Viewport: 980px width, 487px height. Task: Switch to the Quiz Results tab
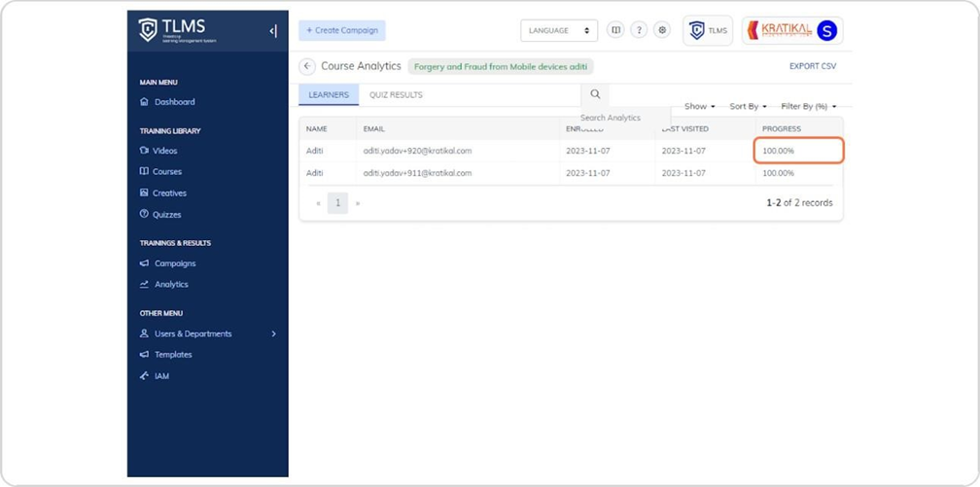[x=396, y=95]
